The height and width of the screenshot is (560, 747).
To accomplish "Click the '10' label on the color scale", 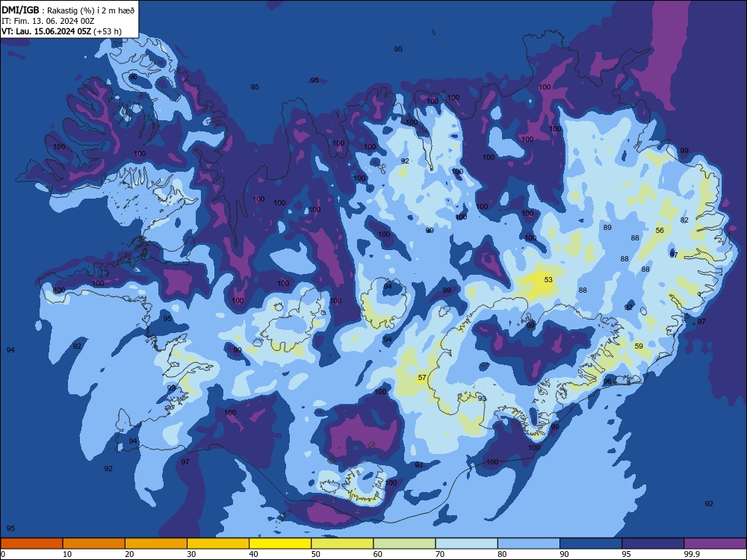I will pyautogui.click(x=67, y=554).
